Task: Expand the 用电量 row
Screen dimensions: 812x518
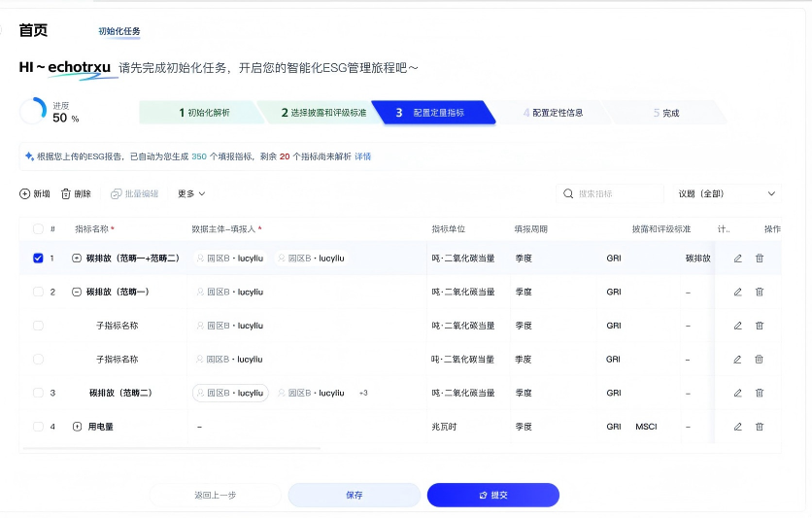Action: (77, 427)
